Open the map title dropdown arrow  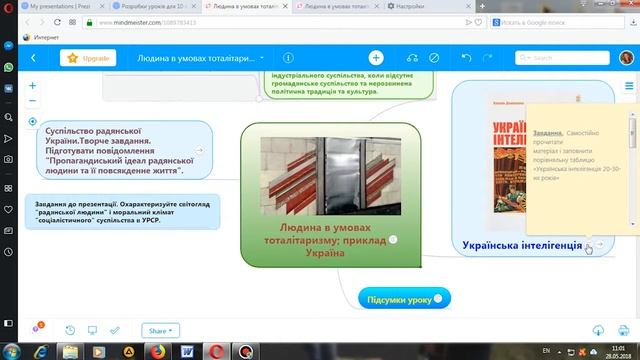click(262, 58)
